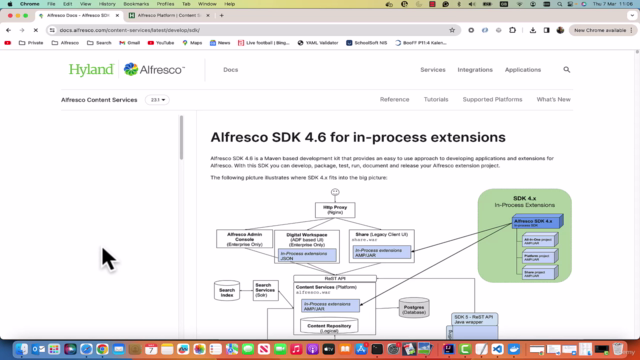This screenshot has height=360, width=640.
Task: Close the Alfresco Docs tab
Action: 117,16
